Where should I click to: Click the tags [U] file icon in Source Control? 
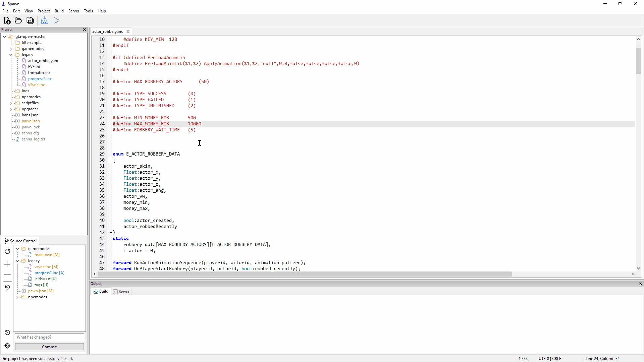(x=30, y=285)
